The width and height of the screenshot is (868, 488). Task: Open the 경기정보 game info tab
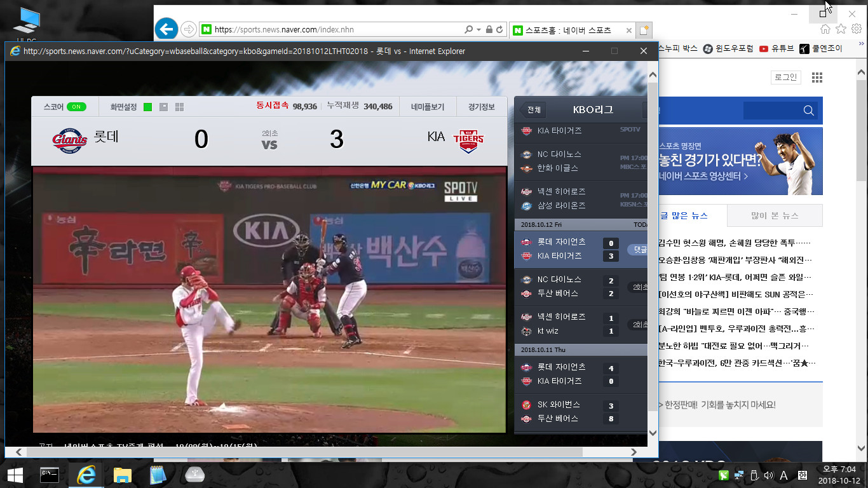coord(482,107)
